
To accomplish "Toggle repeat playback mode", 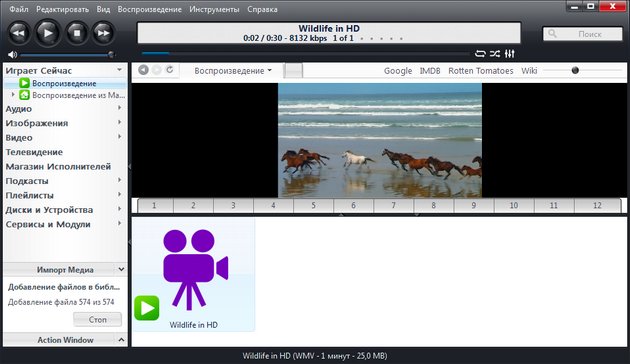I will 480,53.
